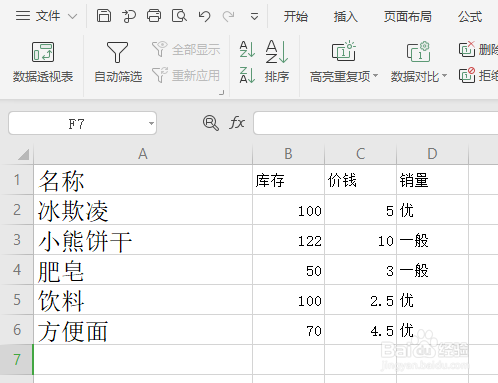
Task: Select cell containing 肥皂
Action: [143, 270]
